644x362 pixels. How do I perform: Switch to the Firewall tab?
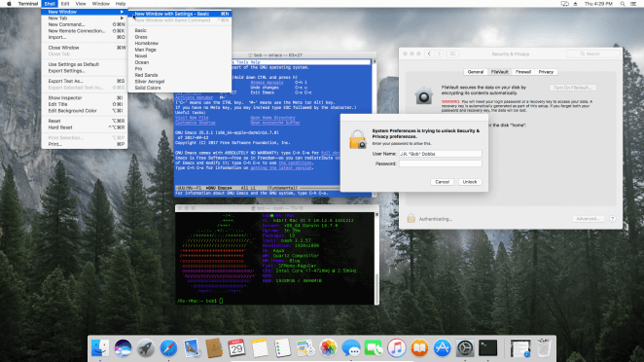pos(523,72)
